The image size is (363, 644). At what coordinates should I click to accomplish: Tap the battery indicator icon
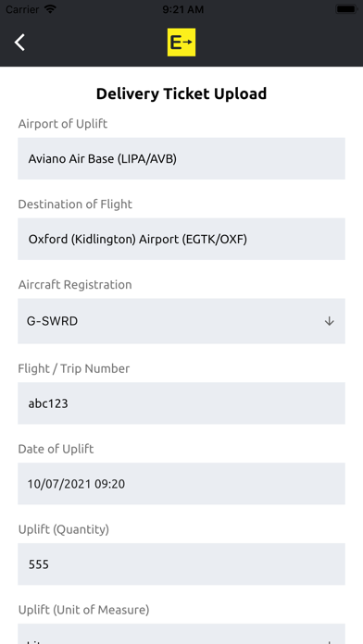(x=346, y=9)
